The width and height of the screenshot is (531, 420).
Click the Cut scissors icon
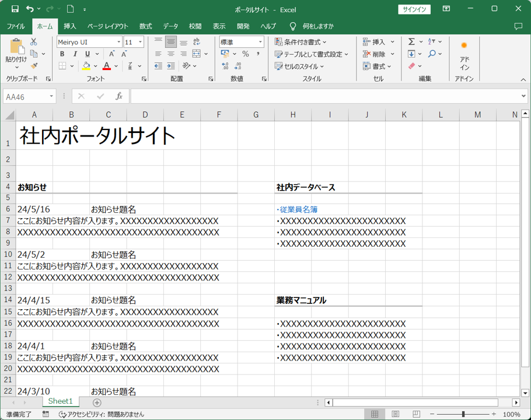coord(34,42)
